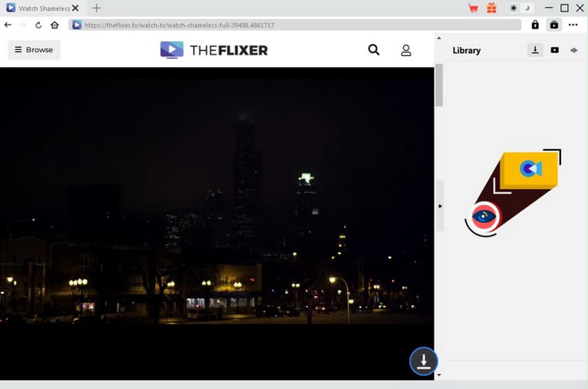
Task: Click the round blue download button
Action: [x=423, y=361]
